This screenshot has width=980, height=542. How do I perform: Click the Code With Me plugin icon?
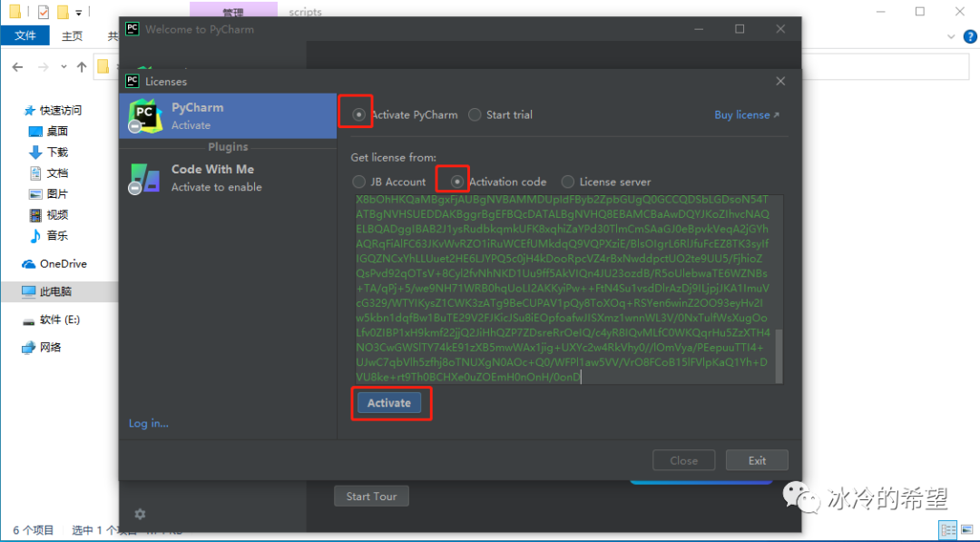[145, 178]
